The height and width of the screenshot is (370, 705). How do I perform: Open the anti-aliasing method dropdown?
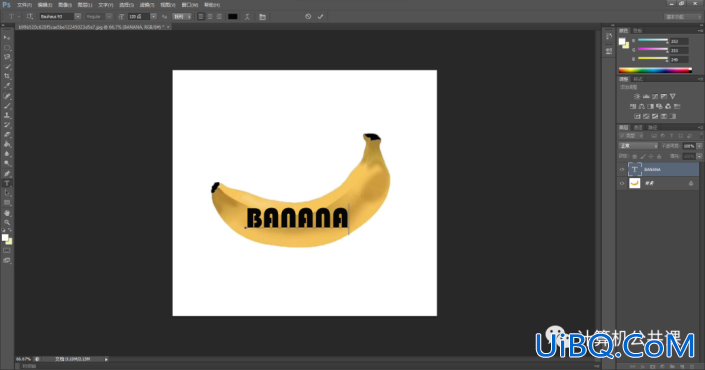click(x=182, y=17)
